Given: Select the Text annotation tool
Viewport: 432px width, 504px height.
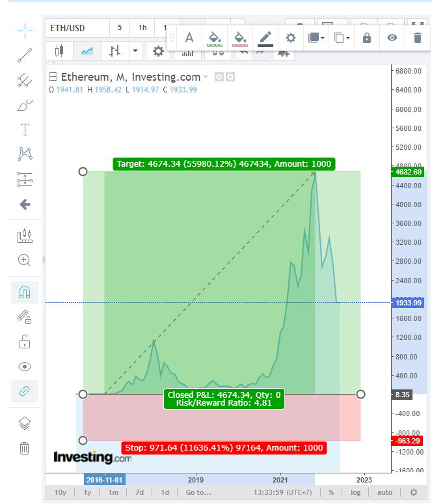Looking at the screenshot, I should pyautogui.click(x=25, y=130).
